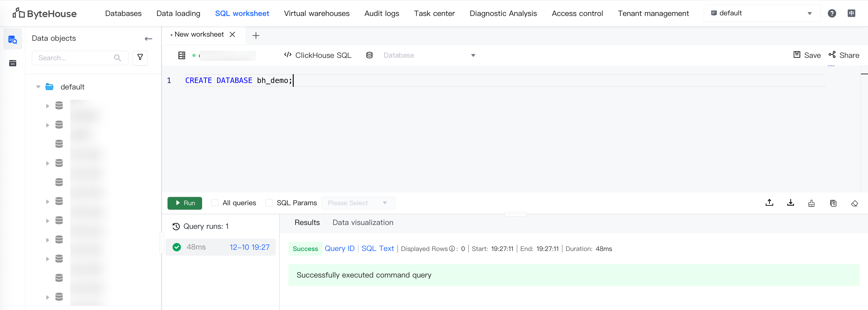The height and width of the screenshot is (310, 868).
Task: Tick the SQL Params checkbox
Action: 269,203
